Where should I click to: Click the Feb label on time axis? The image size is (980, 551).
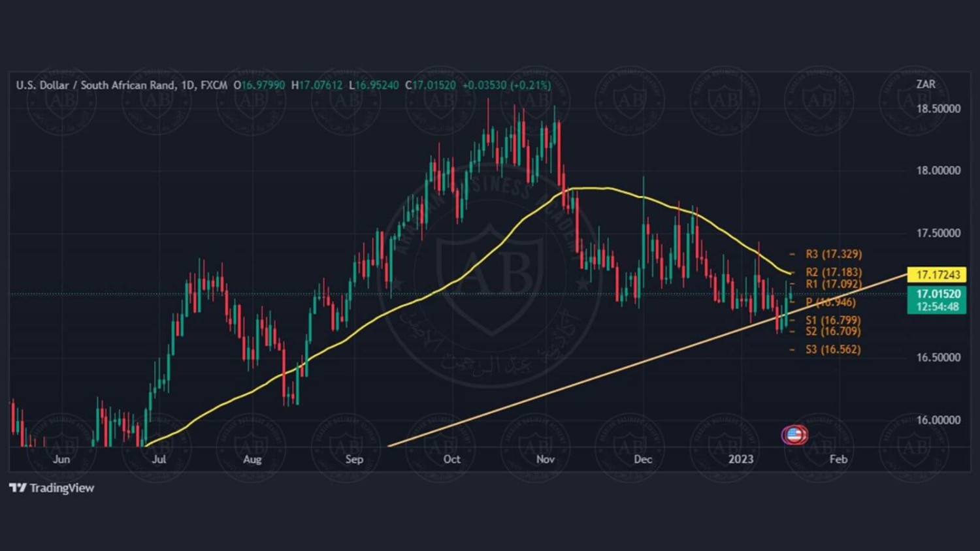click(x=838, y=459)
